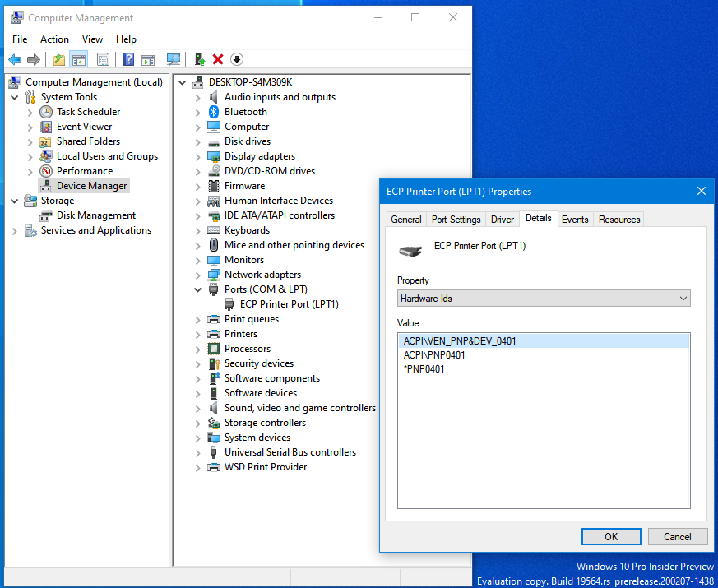Switch to the Events tab
Image resolution: width=718 pixels, height=588 pixels.
pos(575,220)
